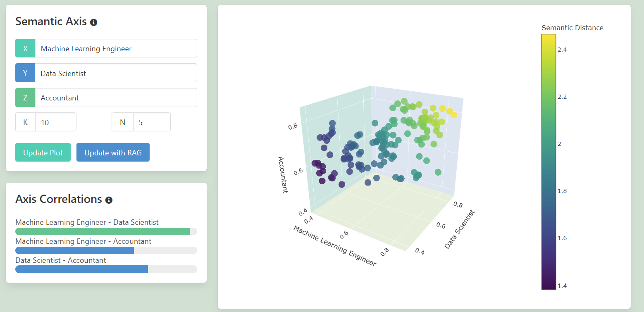Click the K parameter label badge

click(x=25, y=122)
